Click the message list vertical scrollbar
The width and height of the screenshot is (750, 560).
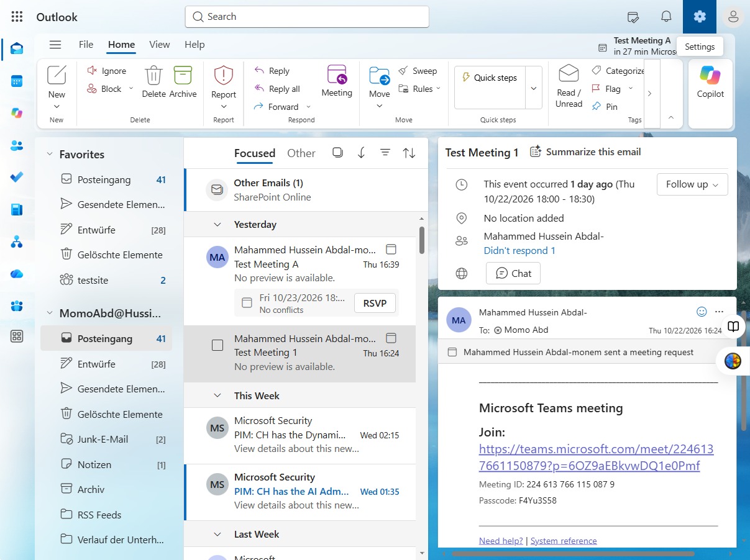(x=422, y=240)
